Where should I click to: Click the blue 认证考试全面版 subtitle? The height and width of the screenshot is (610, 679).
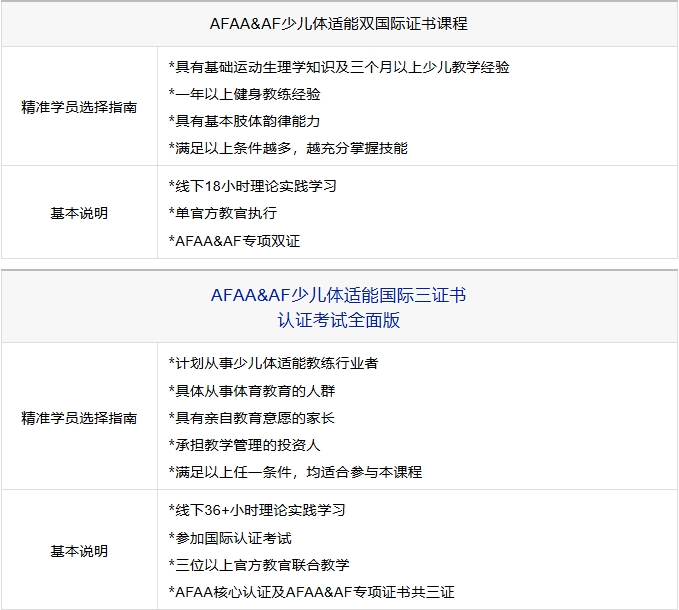pos(339,321)
